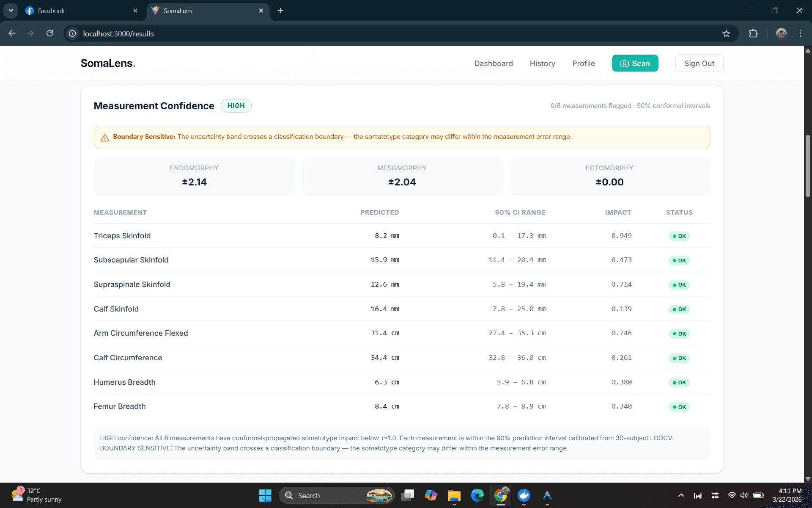Click Femur Breadth impact value 0.340
Image resolution: width=812 pixels, height=508 pixels.
621,406
